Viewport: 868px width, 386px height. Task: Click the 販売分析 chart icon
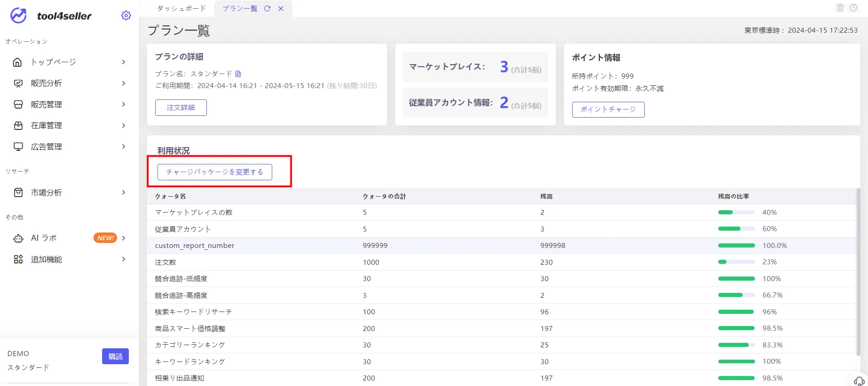18,84
